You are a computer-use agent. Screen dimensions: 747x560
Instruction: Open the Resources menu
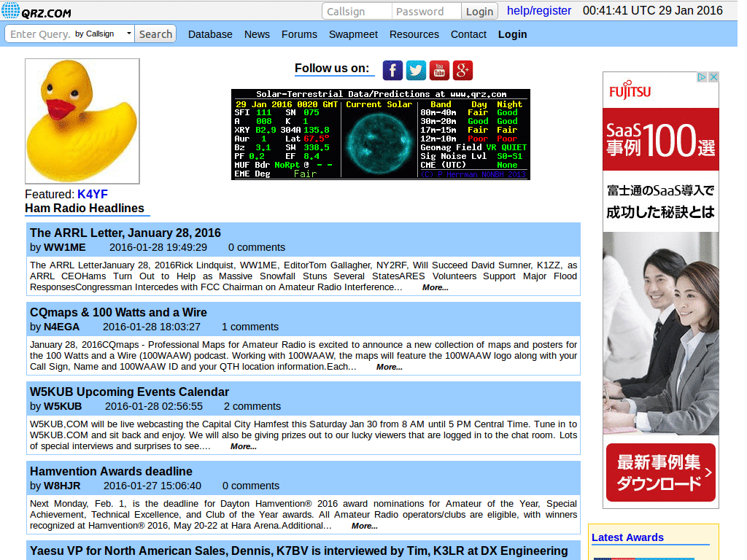(x=414, y=34)
